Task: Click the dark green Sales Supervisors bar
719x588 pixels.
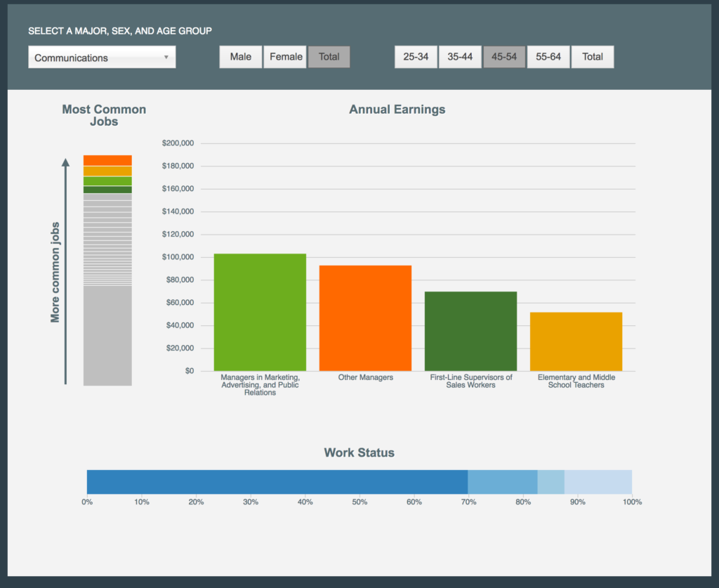Action: (x=470, y=331)
